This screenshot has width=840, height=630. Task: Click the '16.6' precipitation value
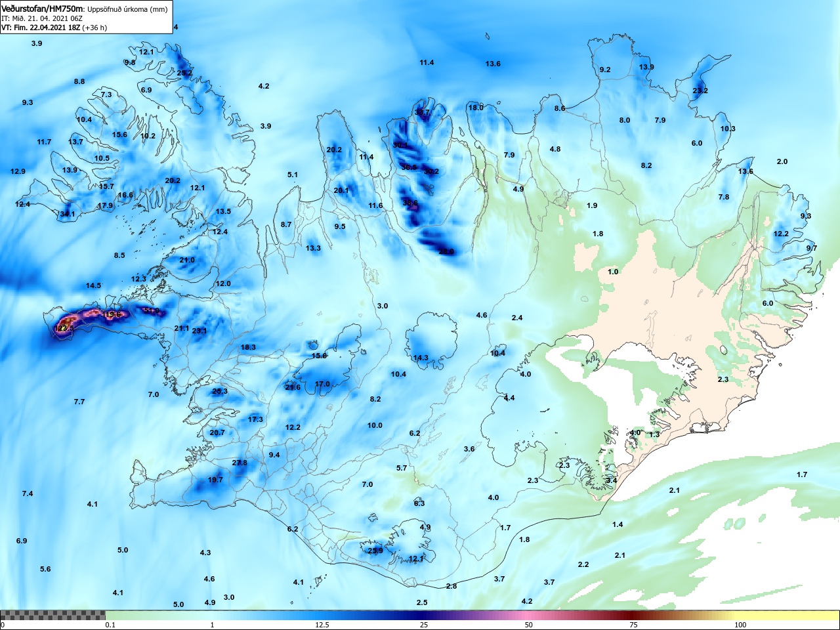(x=125, y=195)
